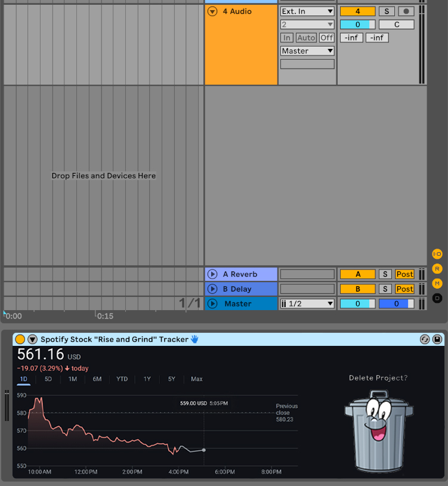Switch the chart to 1M tab
Screen dimensions: 448x486
pos(73,379)
